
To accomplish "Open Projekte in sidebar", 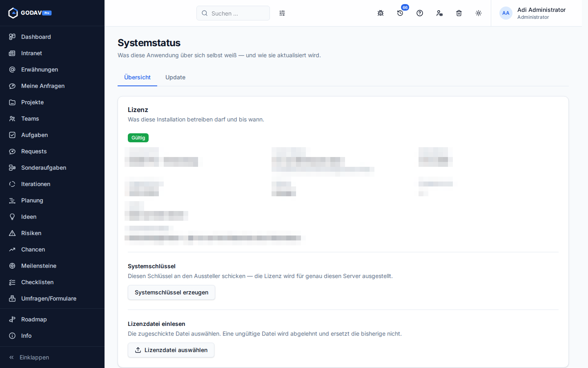I will pos(52,102).
